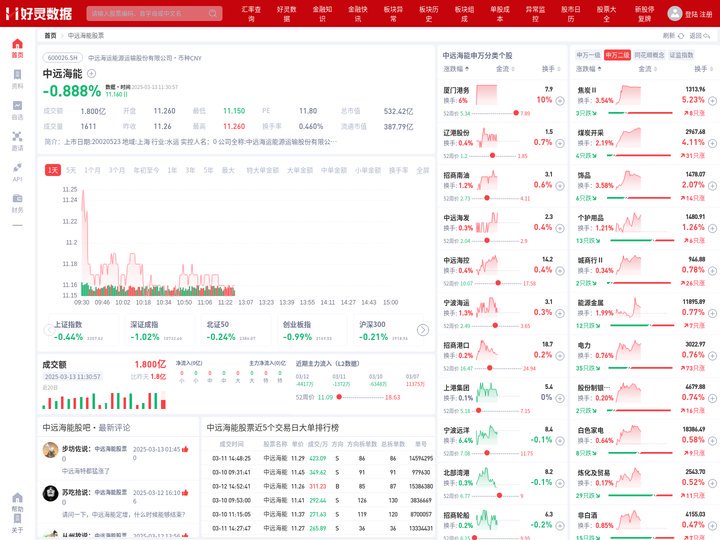The width and height of the screenshot is (720, 540).
Task: Add 招商南油 with its plus icon
Action: [x=560, y=186]
